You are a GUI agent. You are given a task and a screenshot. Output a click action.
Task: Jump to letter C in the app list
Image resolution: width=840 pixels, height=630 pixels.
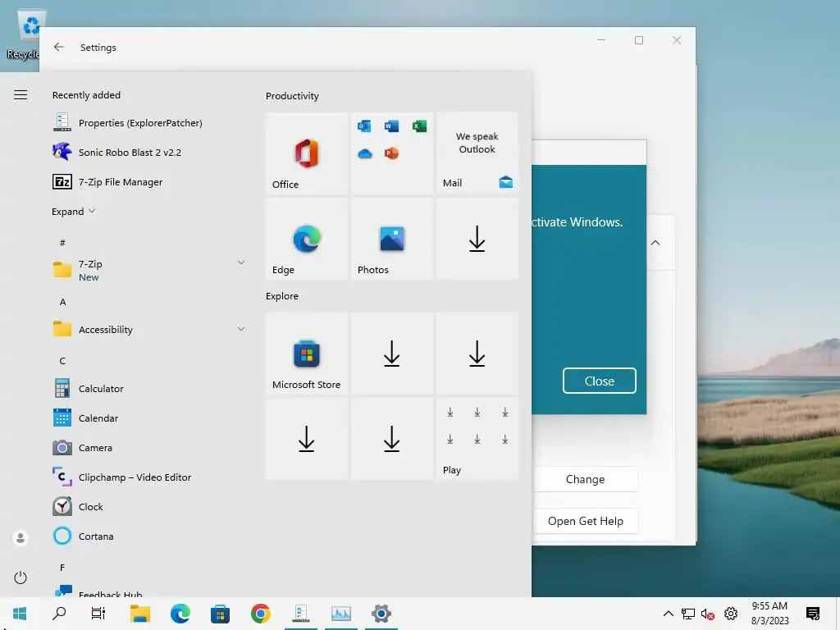click(62, 361)
